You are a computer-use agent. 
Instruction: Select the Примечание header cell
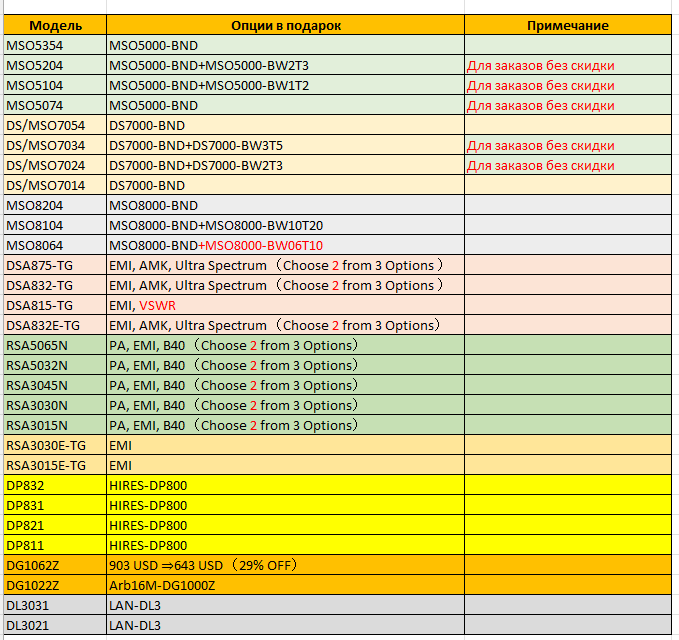(x=568, y=25)
